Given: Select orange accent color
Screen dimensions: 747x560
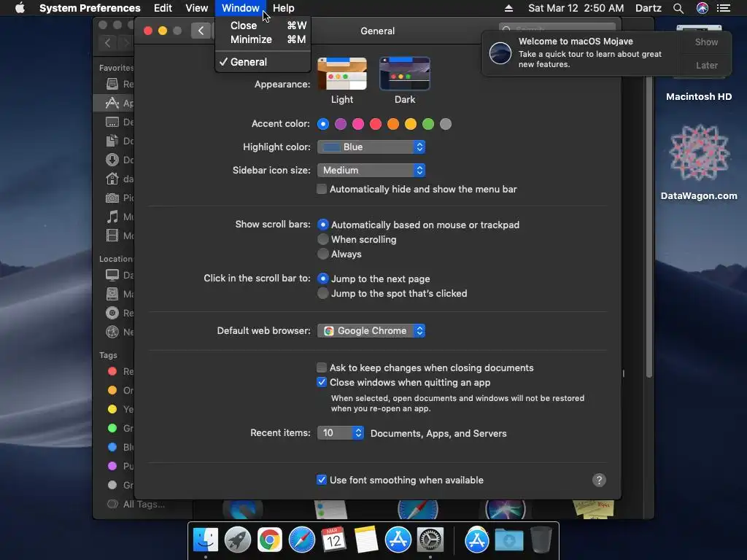Looking at the screenshot, I should coord(393,124).
